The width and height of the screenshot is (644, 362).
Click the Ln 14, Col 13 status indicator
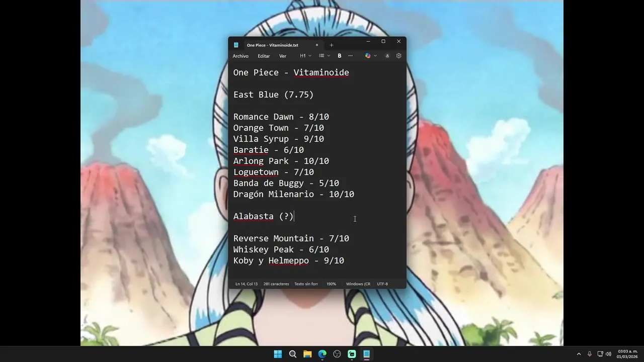[x=247, y=284]
